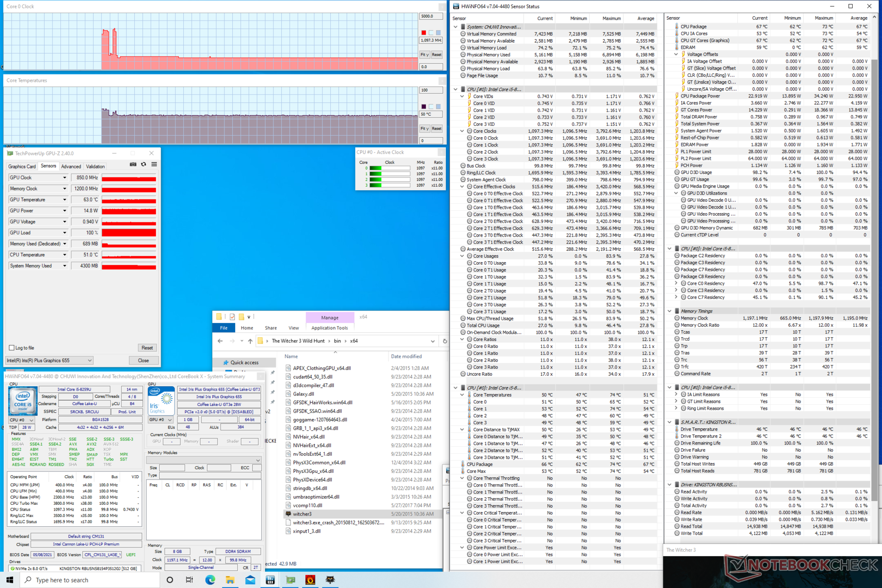Click Explorer back navigation arrow
Image resolution: width=882 pixels, height=588 pixels.
click(220, 341)
